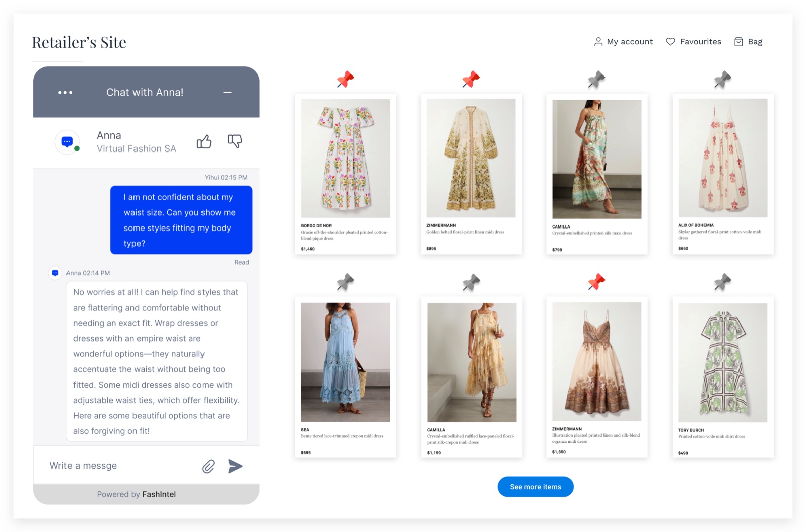806x532 pixels.
Task: Open the Sea blue crepon dress photo
Action: (x=346, y=362)
